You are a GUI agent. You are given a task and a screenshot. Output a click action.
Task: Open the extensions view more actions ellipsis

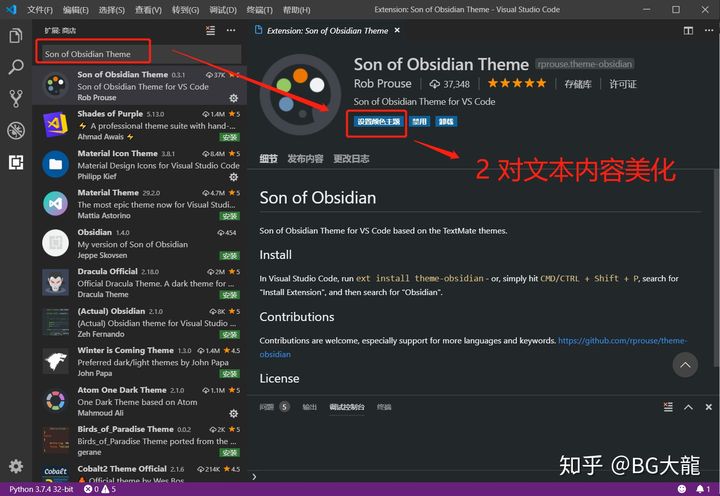pos(231,30)
